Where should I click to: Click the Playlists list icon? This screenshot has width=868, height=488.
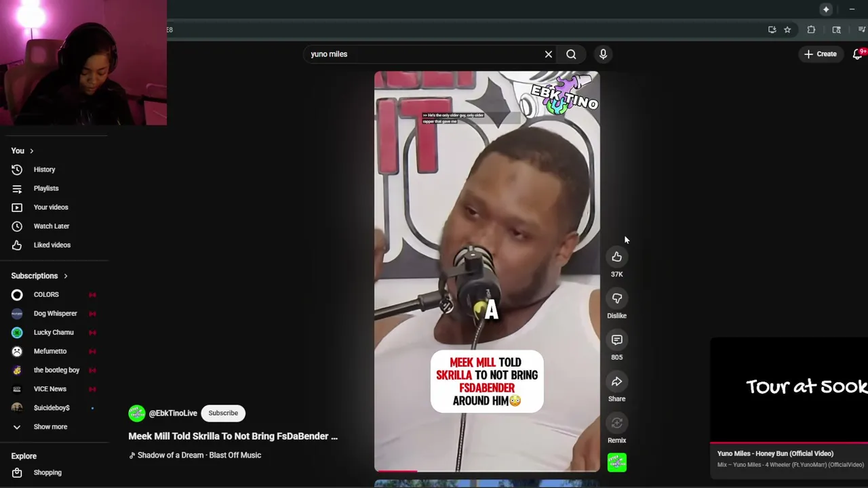point(17,188)
